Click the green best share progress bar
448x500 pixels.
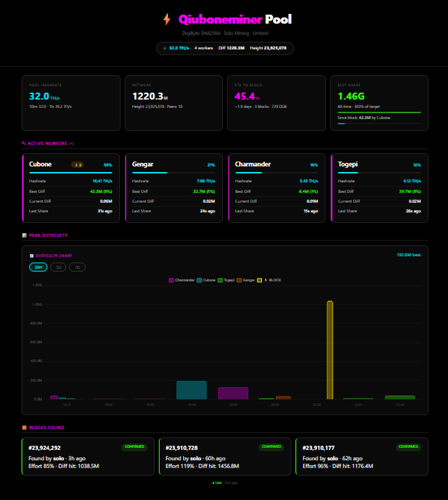click(x=379, y=113)
